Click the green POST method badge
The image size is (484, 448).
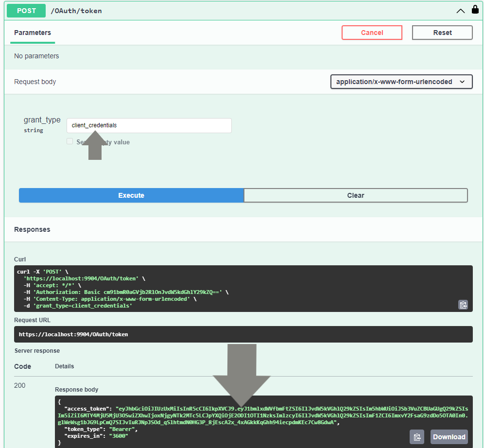[26, 10]
